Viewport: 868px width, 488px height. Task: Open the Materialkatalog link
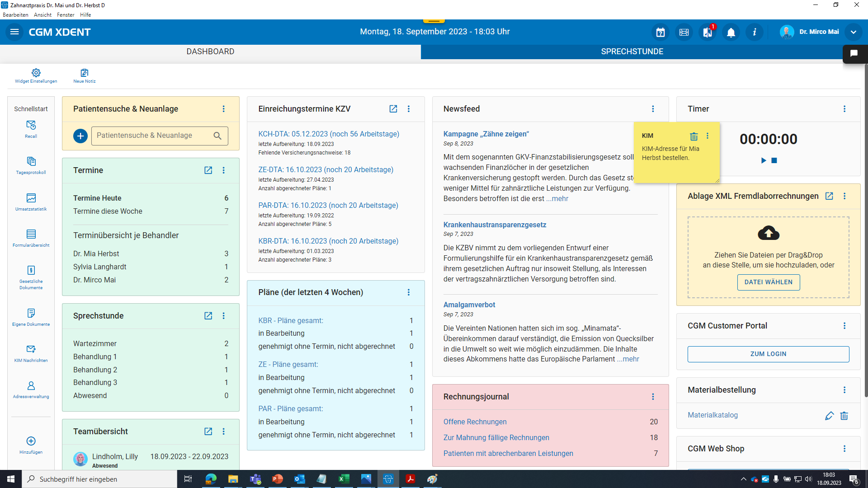coord(712,415)
